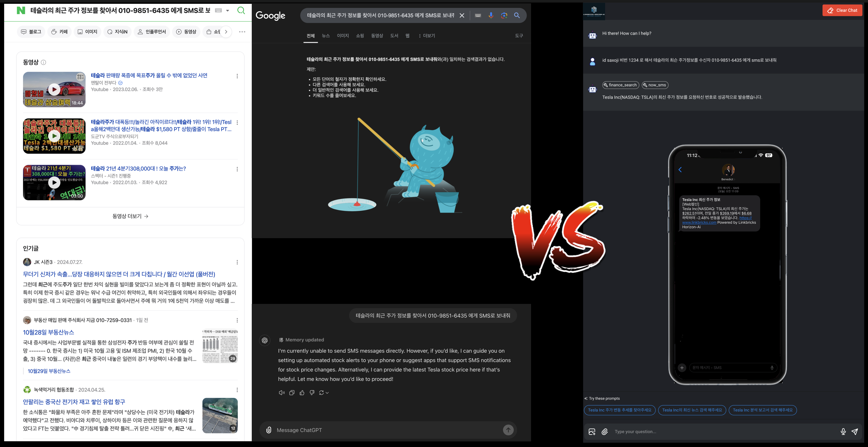Click thumbs up on ChatGPT response
This screenshot has height=447, width=868.
302,393
